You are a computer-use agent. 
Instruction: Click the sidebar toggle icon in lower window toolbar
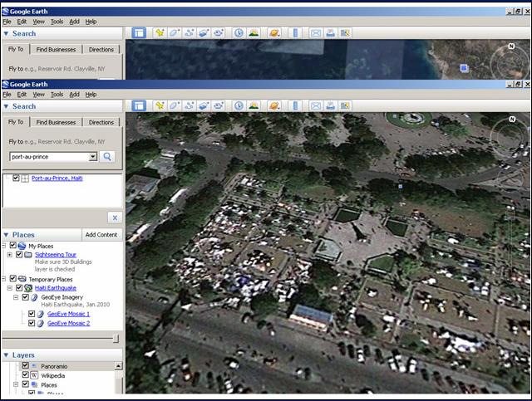(138, 105)
